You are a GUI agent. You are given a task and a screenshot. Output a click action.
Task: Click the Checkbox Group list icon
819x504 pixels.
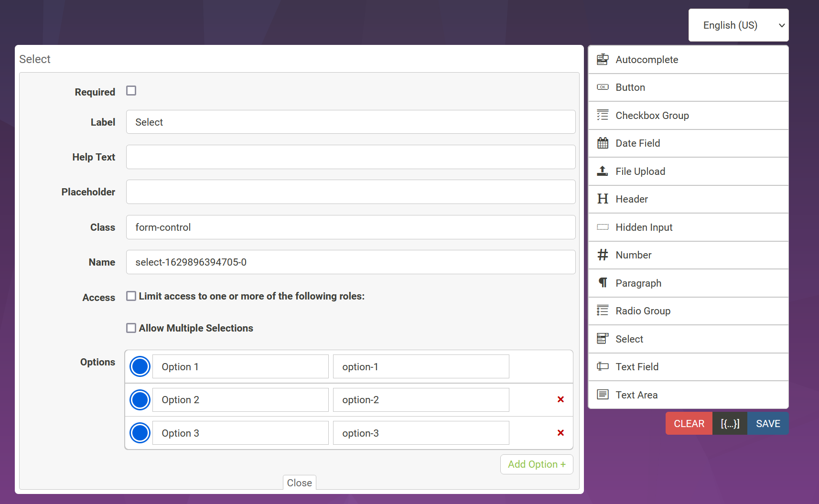[603, 115]
